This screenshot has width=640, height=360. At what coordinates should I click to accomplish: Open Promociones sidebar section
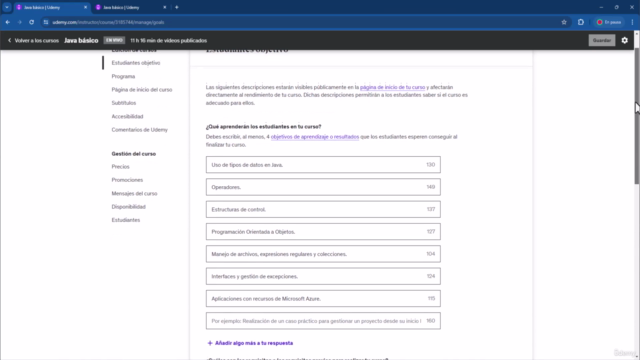[127, 180]
